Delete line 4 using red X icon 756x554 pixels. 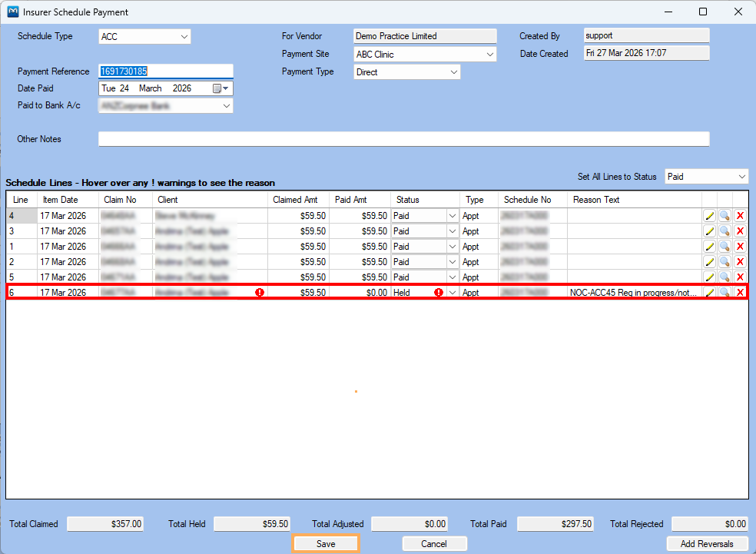pos(740,216)
